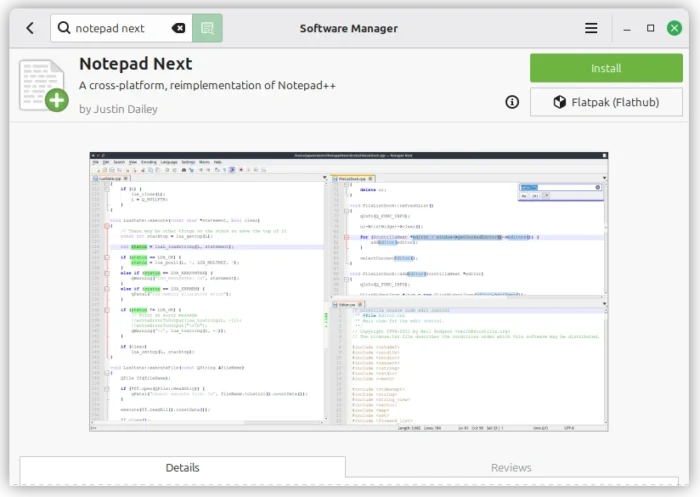700x497 pixels.
Task: Maximize the Software Manager window
Action: (x=650, y=28)
